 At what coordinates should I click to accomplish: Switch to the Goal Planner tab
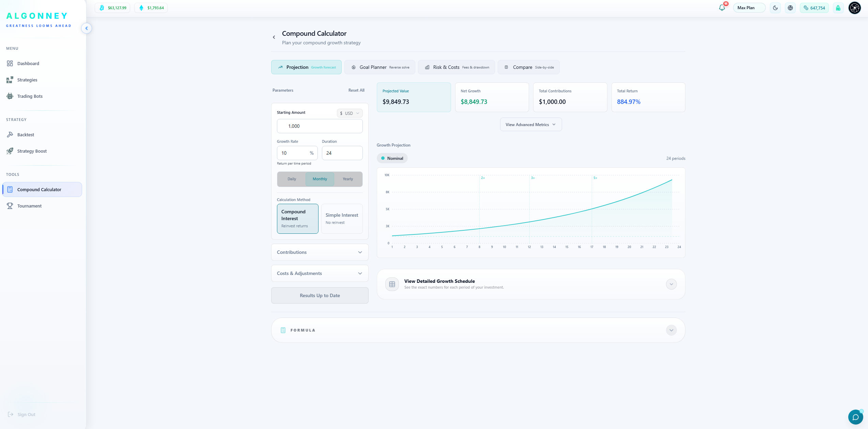(380, 67)
